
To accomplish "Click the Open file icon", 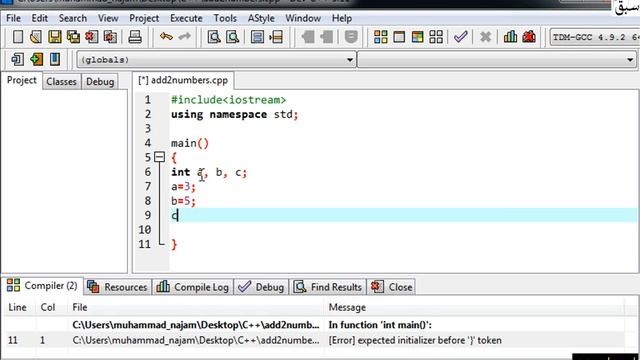I will [36, 37].
